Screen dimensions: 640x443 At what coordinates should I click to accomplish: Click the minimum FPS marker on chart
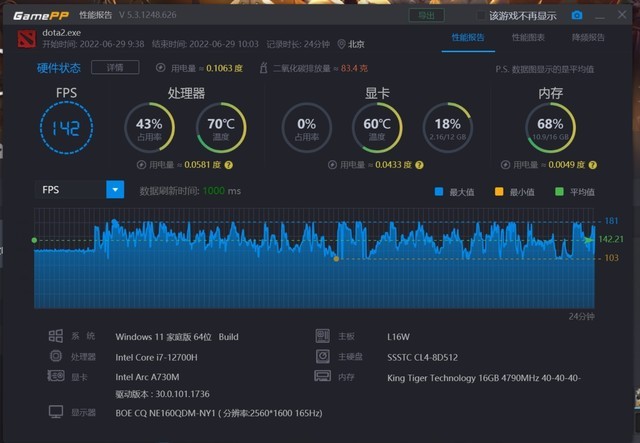(x=336, y=259)
